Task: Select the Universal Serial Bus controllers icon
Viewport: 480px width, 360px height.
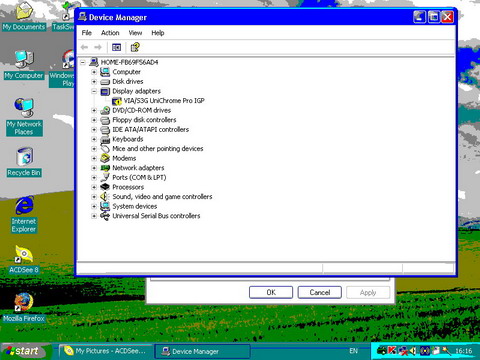Action: click(x=105, y=216)
